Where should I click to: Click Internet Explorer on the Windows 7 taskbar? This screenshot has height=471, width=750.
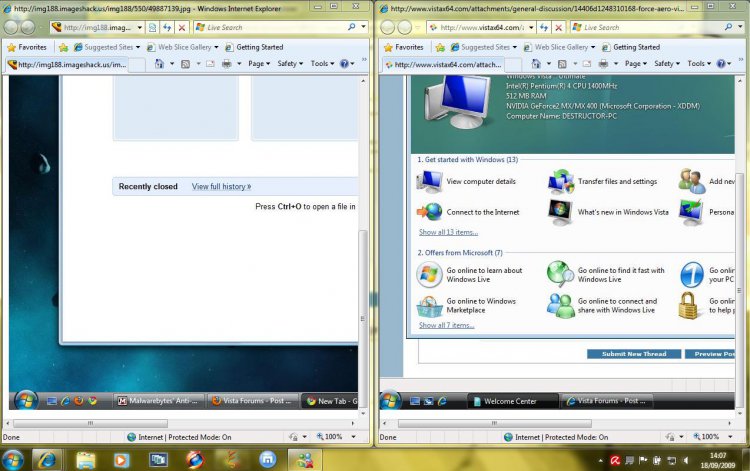point(47,460)
